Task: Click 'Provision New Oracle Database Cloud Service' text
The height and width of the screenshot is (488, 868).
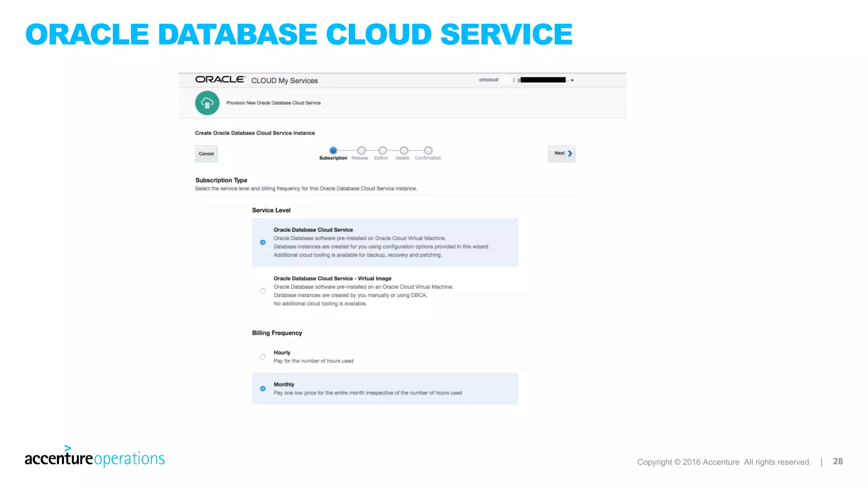Action: point(273,103)
